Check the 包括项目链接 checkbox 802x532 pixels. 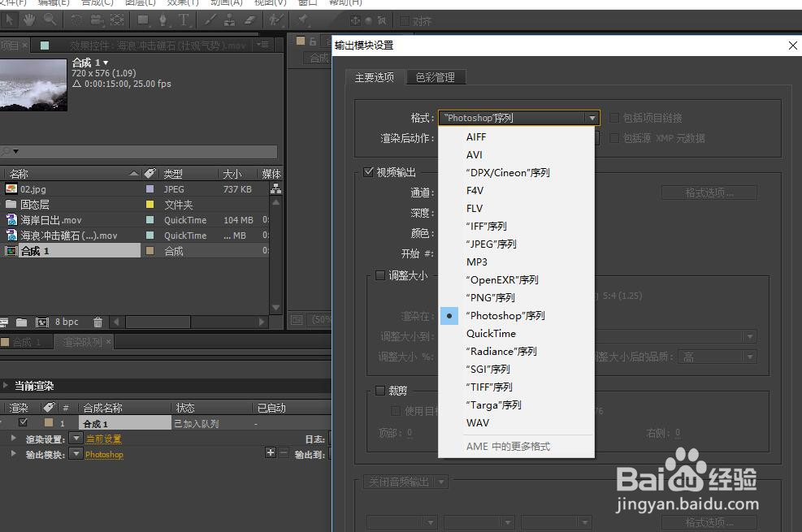coord(614,118)
